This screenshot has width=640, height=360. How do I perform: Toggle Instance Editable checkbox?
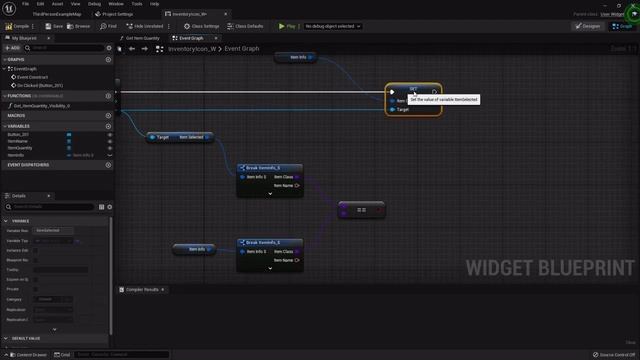pos(36,251)
